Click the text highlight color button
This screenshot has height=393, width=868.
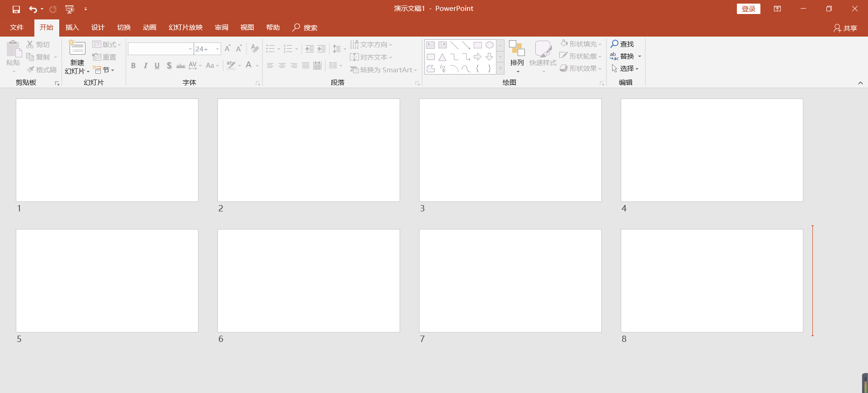(231, 65)
